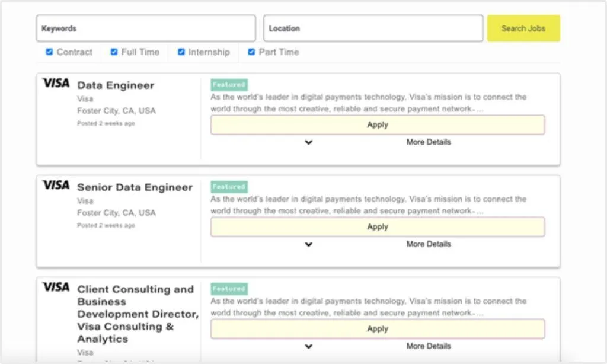
Task: Click the Visa logo on Senior Data Engineer card
Action: click(x=56, y=185)
